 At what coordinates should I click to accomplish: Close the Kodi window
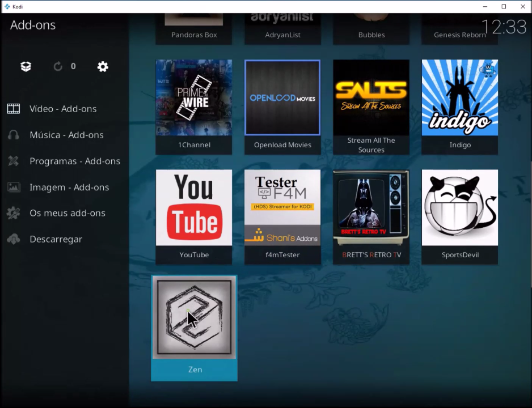click(x=523, y=6)
